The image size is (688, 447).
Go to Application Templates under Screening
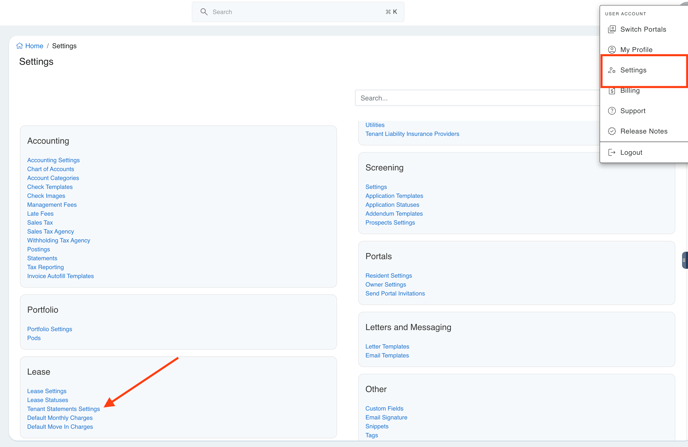tap(394, 196)
